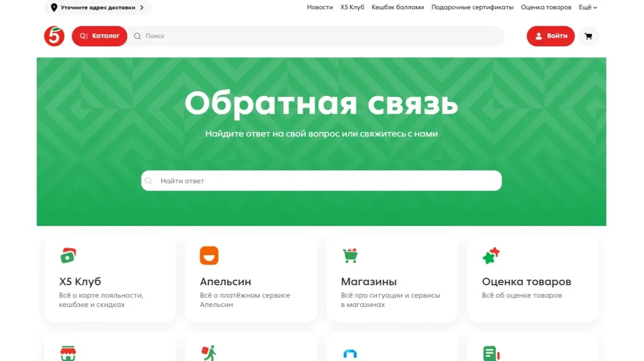Click "Всё о платёжном сервисе Апельсин" description
The width and height of the screenshot is (644, 361).
[x=245, y=300]
